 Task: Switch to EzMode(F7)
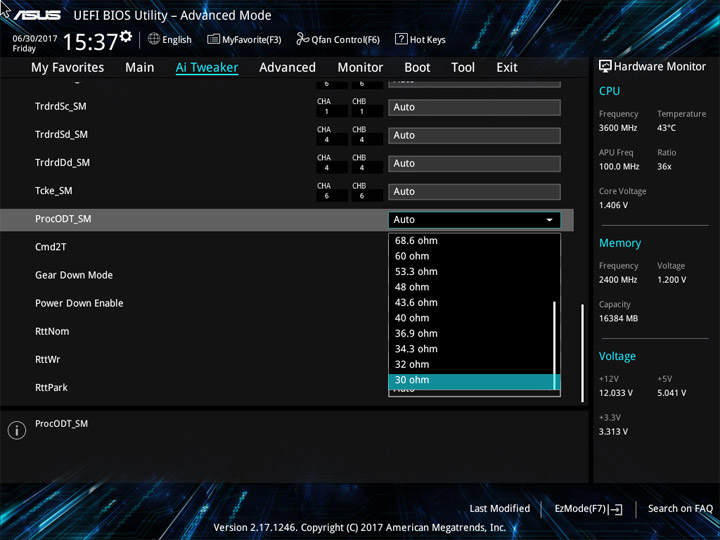point(588,509)
